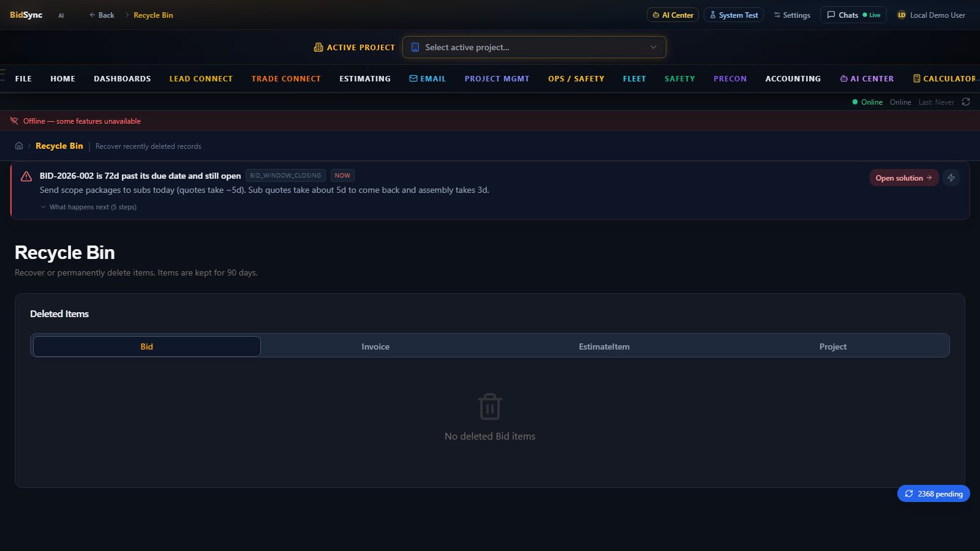Open the AI Center button in header
The image size is (980, 551).
673,15
